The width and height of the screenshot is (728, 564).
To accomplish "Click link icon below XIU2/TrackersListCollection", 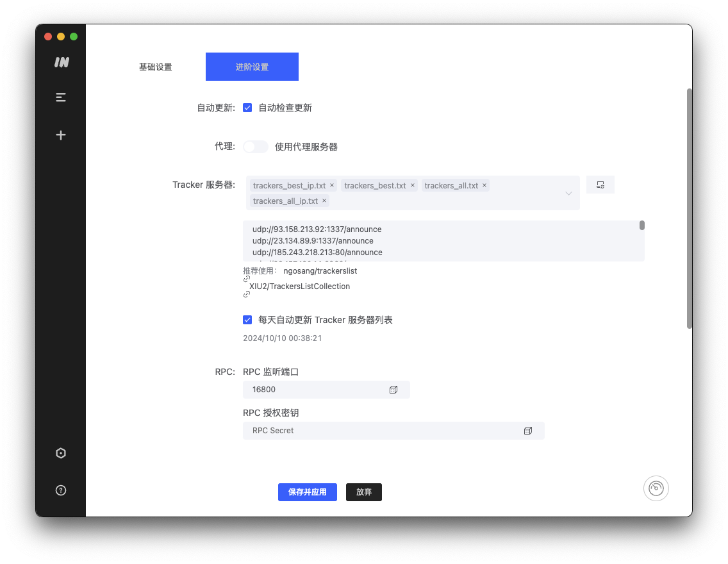I will click(x=247, y=294).
